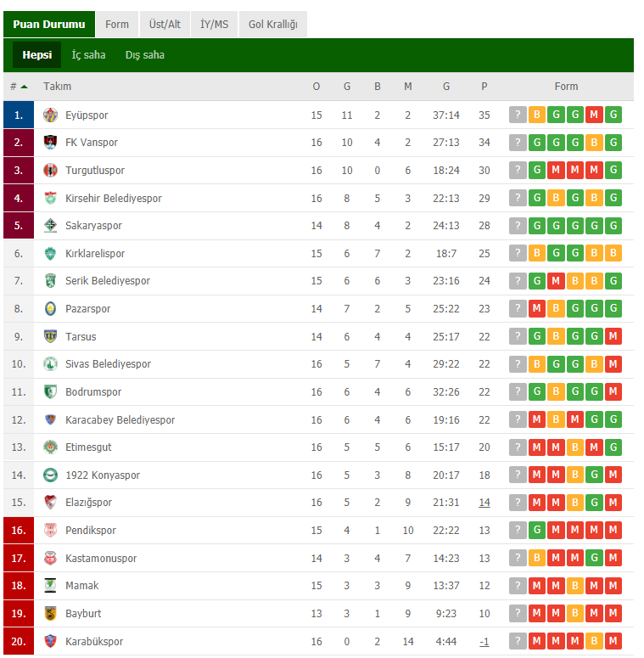Click the FK Vanspor club crest
This screenshot has width=644, height=658.
(x=50, y=143)
